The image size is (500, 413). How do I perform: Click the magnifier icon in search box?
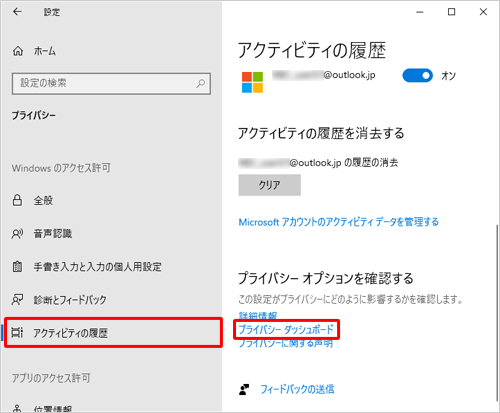200,83
